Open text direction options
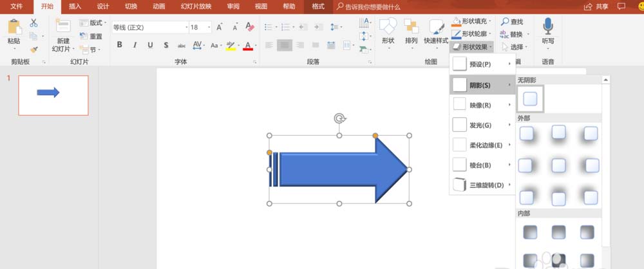Screen dimensions: 644x269 [x=365, y=23]
